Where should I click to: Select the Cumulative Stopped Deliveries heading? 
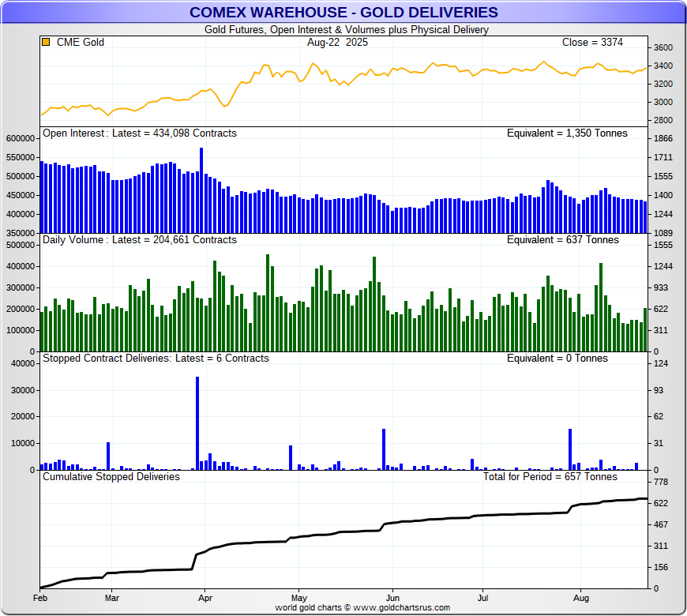point(111,477)
